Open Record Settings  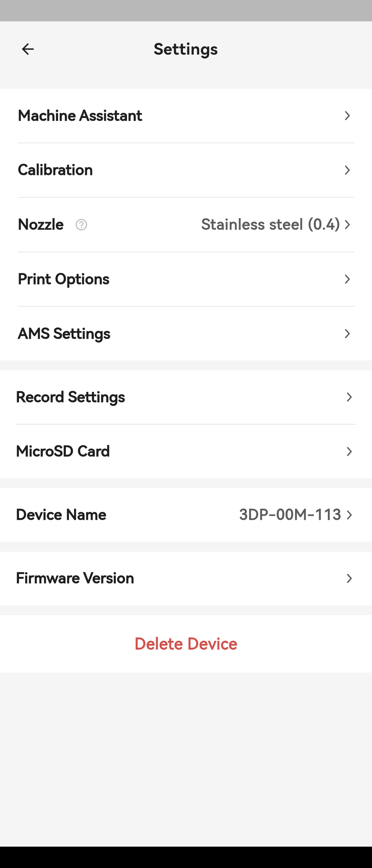coord(71,397)
